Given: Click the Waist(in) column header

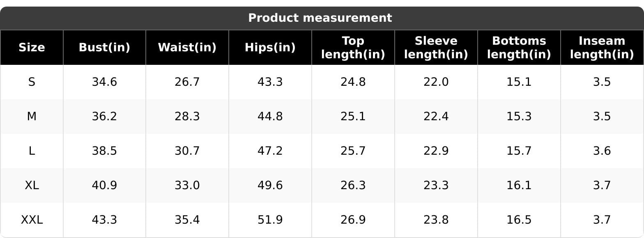Looking at the screenshot, I should [187, 48].
